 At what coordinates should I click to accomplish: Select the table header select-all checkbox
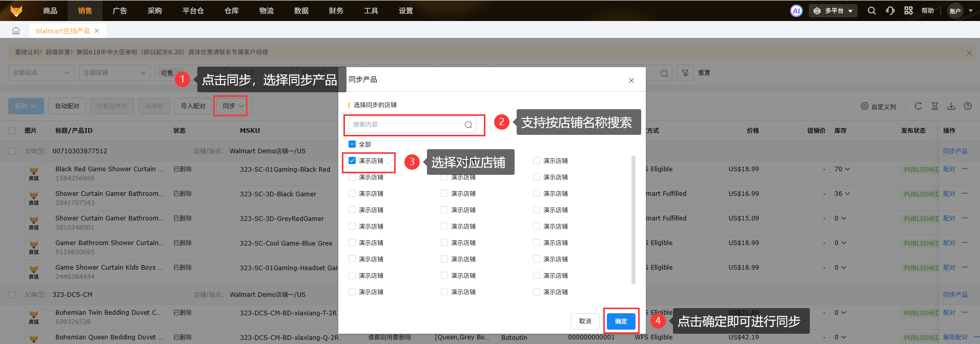pos(12,131)
